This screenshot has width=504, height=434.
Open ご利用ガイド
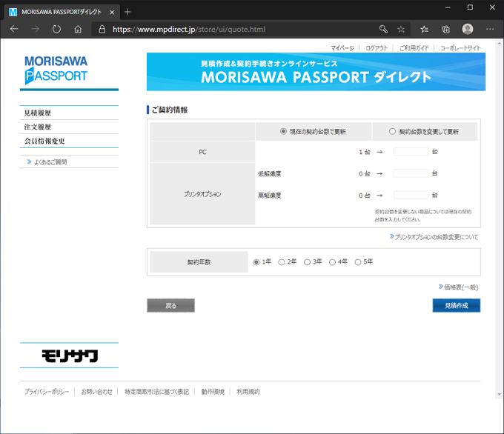[x=414, y=48]
